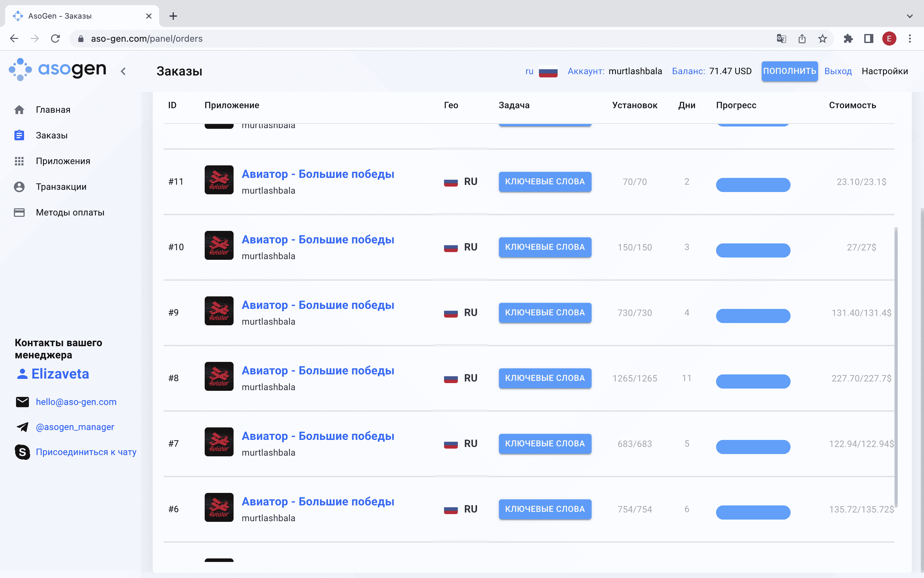Click the Russian flag in the header
924x578 pixels.
pyautogui.click(x=548, y=72)
